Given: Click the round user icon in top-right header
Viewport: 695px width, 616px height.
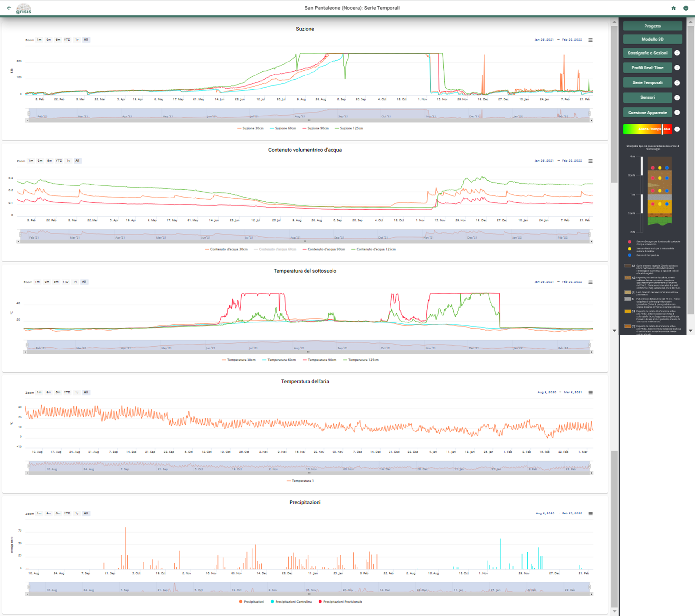Looking at the screenshot, I should pos(686,8).
